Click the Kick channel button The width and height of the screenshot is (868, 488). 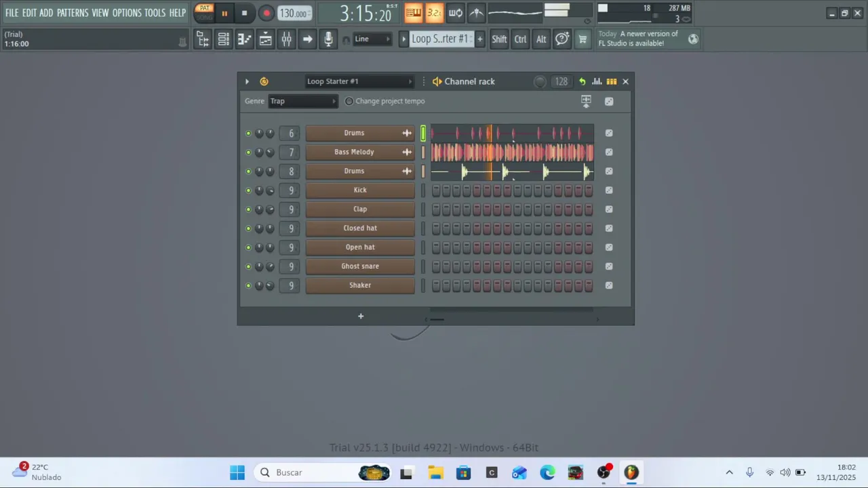tap(360, 190)
